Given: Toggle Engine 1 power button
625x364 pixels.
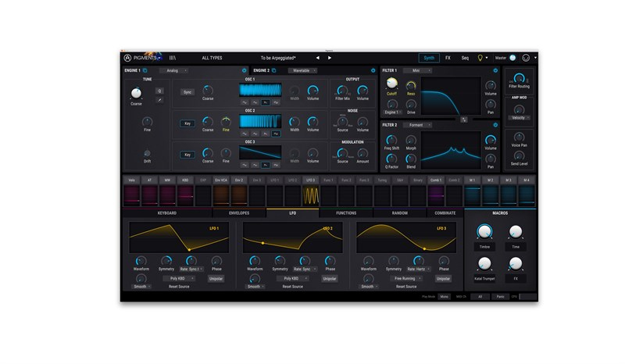Looking at the screenshot, I should click(245, 70).
